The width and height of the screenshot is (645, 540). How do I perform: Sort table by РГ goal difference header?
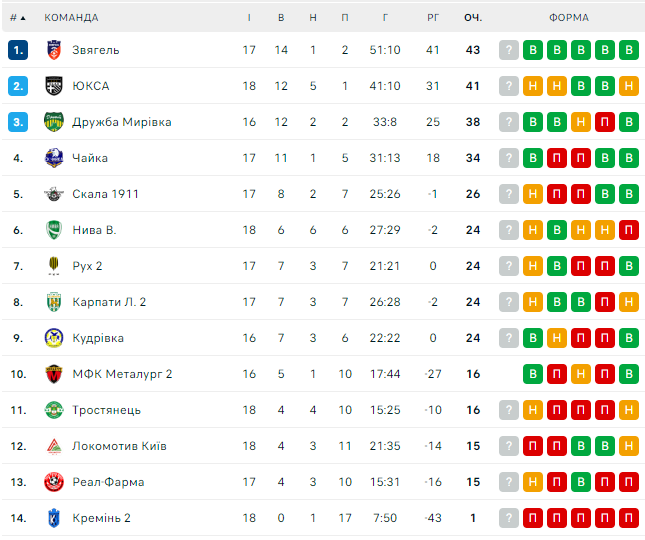click(433, 17)
